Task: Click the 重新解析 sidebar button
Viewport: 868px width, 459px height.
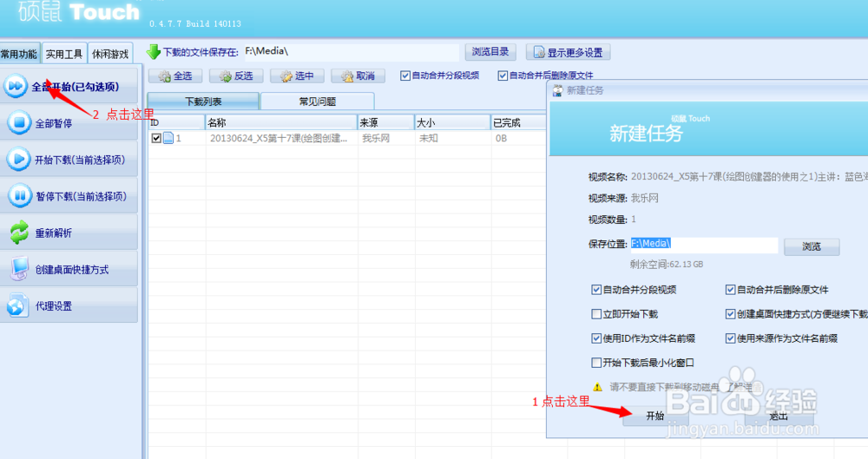Action: (x=69, y=233)
